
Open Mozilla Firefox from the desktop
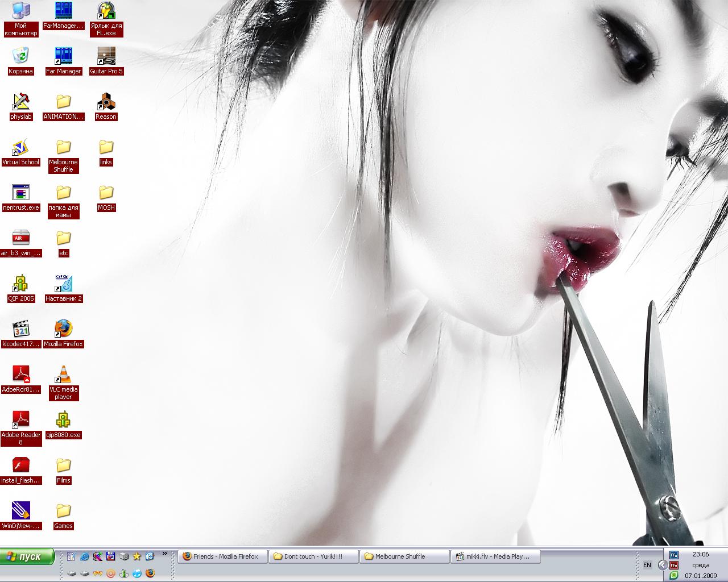coord(63,329)
